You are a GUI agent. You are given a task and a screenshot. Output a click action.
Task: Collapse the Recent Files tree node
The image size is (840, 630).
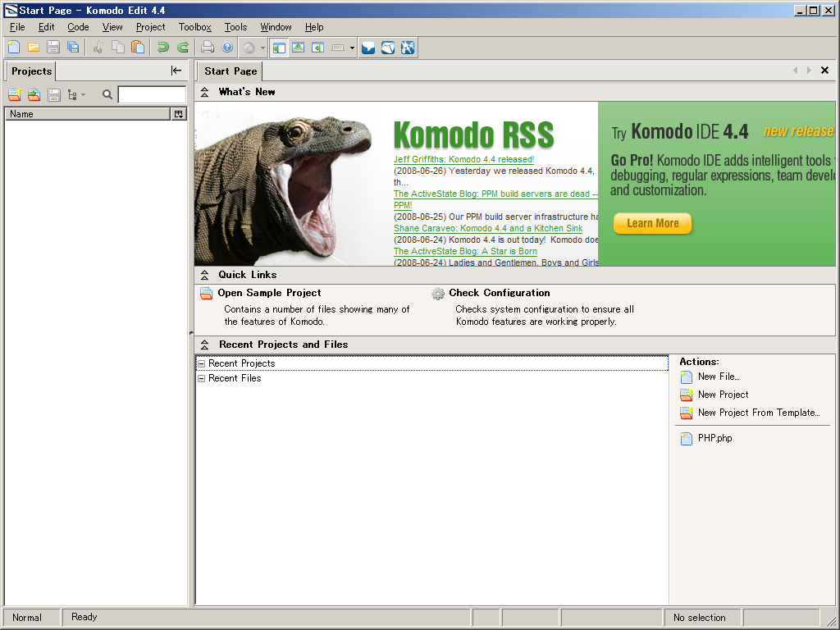click(202, 379)
